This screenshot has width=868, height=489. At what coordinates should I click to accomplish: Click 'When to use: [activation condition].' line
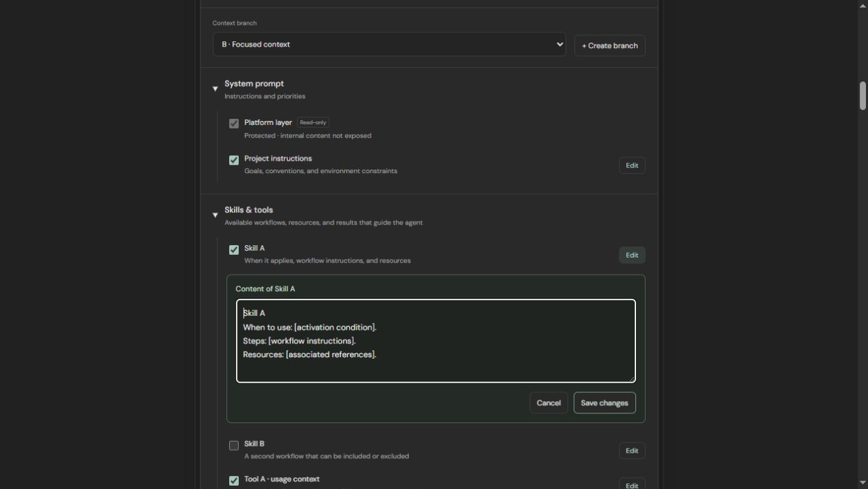(x=309, y=327)
